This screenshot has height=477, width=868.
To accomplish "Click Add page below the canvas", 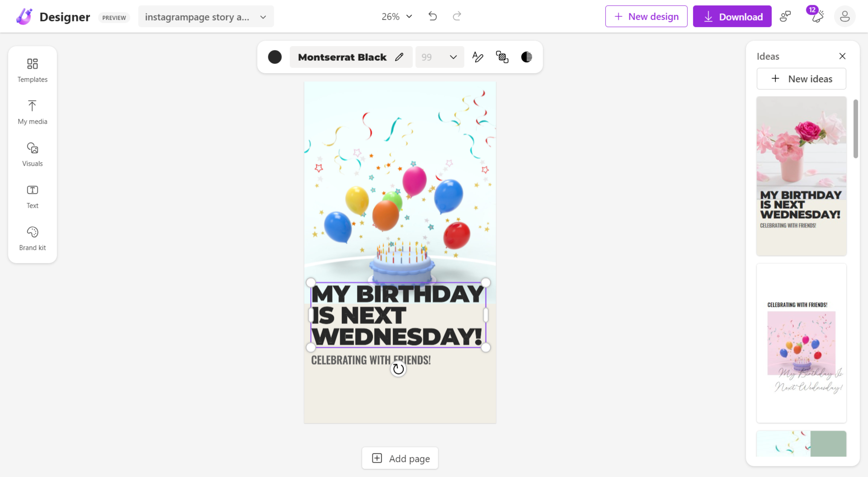I will click(x=400, y=458).
